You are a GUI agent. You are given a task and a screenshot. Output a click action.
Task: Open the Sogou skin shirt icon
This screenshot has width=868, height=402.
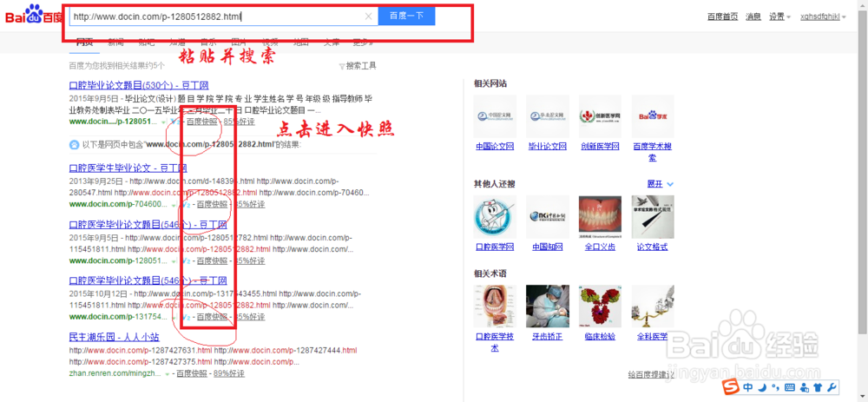tap(818, 386)
